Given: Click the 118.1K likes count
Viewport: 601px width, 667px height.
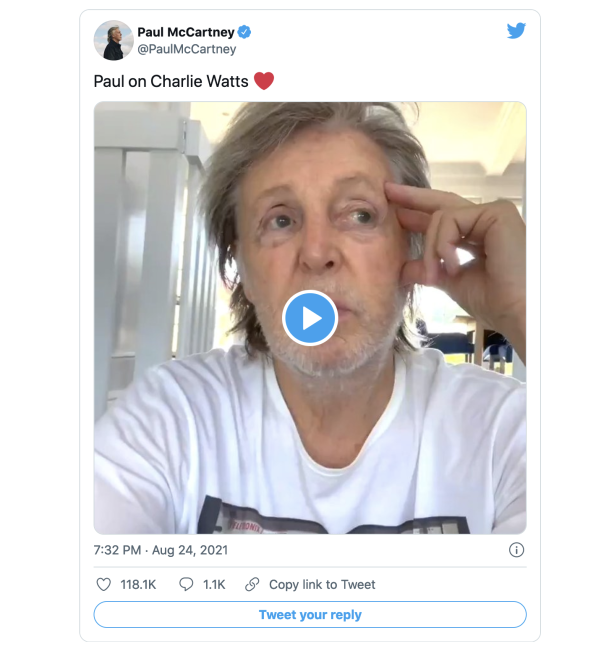Looking at the screenshot, I should point(138,584).
